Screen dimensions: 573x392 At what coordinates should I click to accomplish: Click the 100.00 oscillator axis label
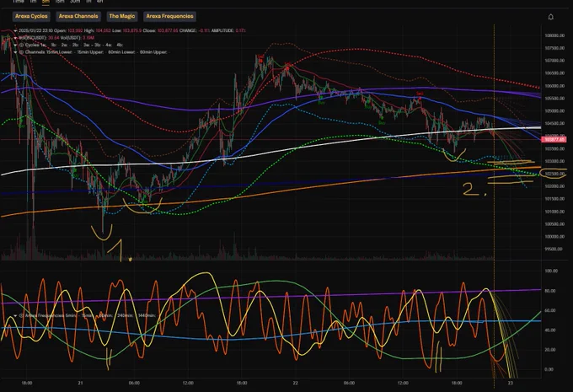[551, 271]
